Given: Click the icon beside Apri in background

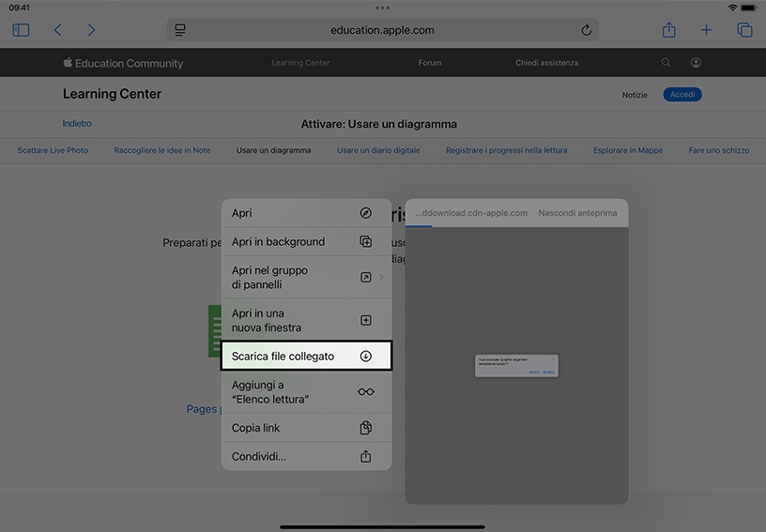Looking at the screenshot, I should [x=365, y=241].
